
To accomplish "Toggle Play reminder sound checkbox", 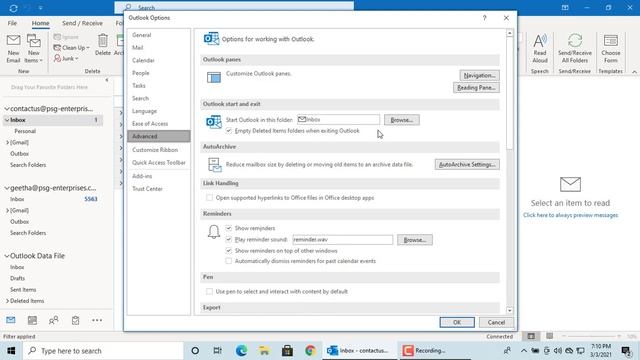I will [x=229, y=240].
